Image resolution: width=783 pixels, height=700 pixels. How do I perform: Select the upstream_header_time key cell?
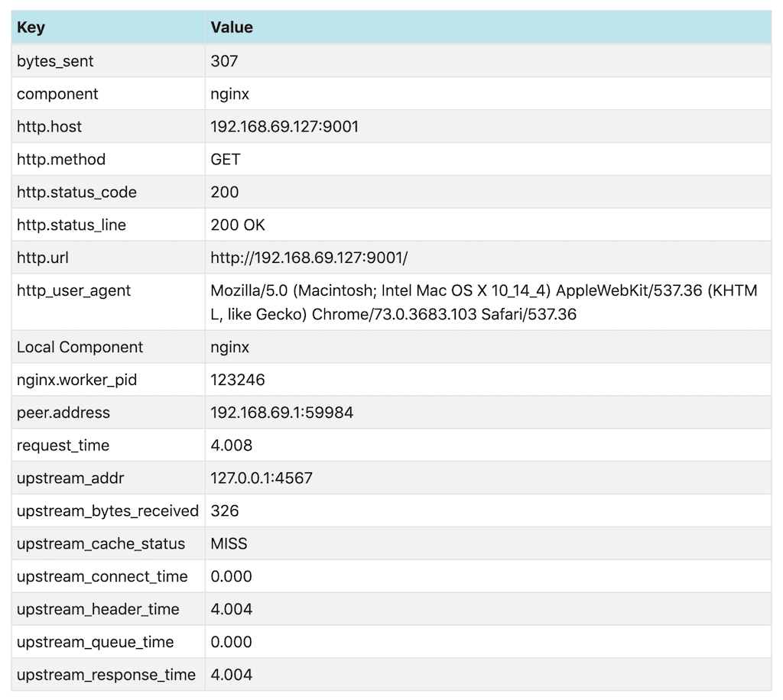click(x=98, y=610)
